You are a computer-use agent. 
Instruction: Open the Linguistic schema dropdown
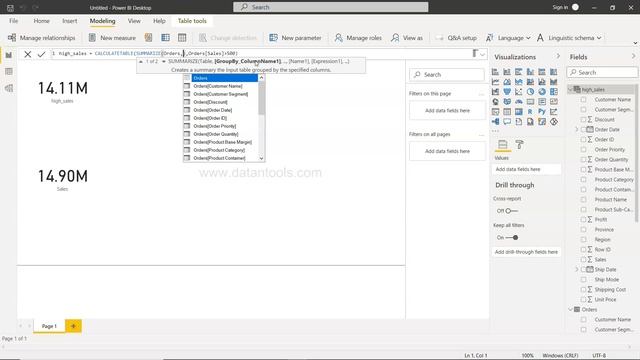pos(569,38)
